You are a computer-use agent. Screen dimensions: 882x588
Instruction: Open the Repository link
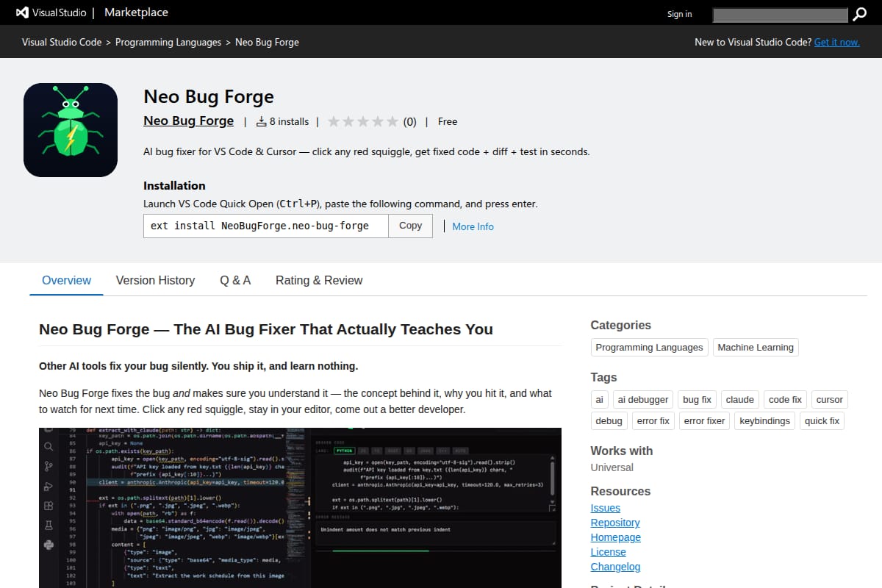(615, 523)
